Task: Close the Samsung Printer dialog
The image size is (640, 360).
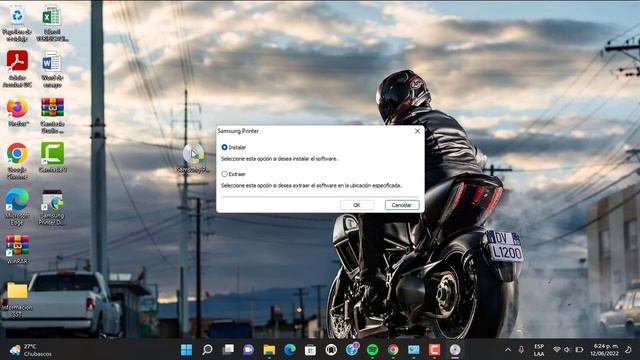Action: [417, 131]
